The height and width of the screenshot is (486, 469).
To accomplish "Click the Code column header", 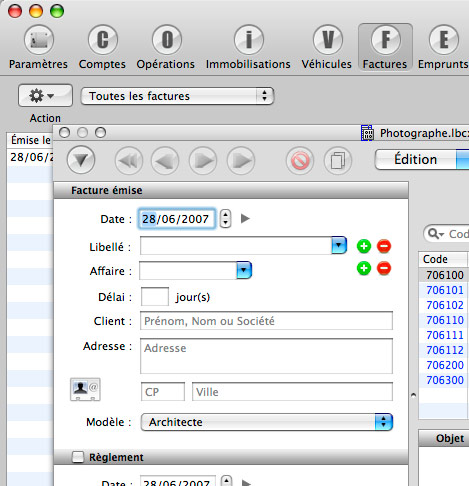I will (x=443, y=259).
